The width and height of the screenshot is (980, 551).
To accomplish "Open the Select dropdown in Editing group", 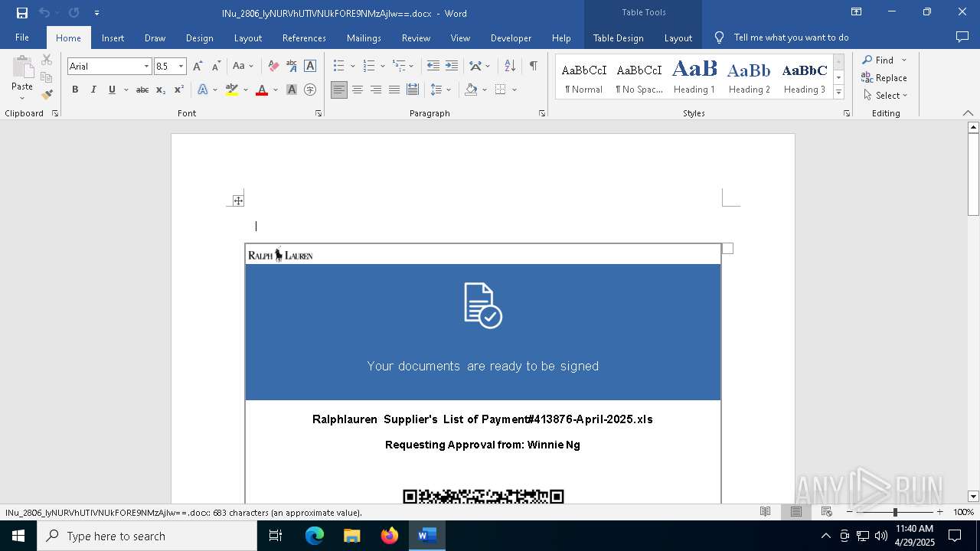I will click(x=886, y=96).
